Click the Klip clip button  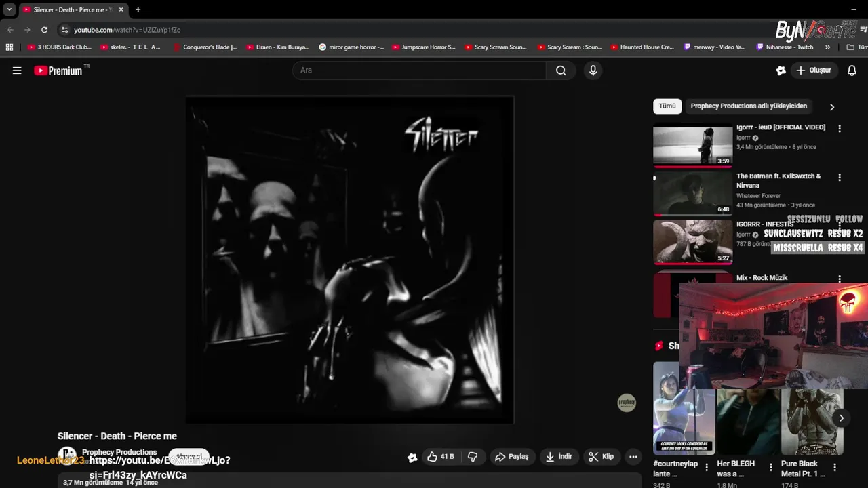pyautogui.click(x=601, y=457)
